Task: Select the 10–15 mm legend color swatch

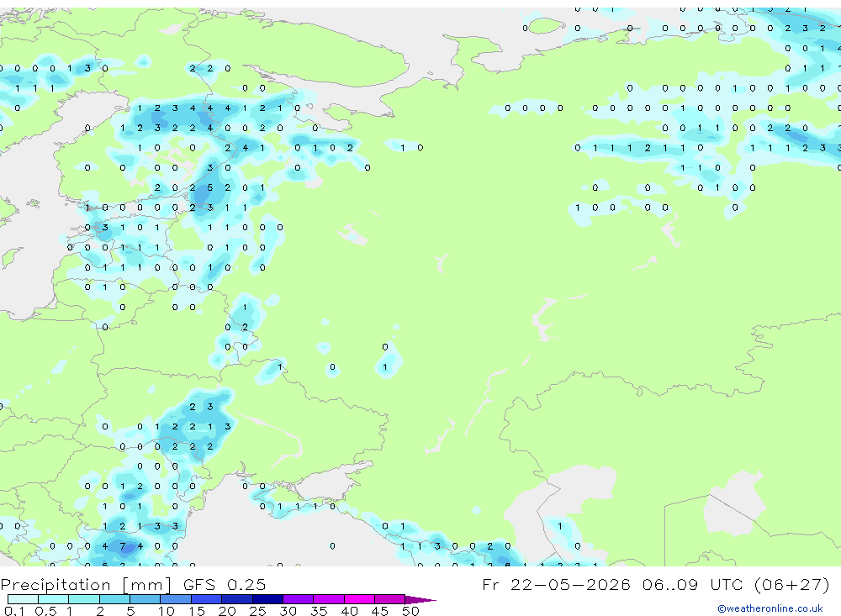Action: (176, 599)
